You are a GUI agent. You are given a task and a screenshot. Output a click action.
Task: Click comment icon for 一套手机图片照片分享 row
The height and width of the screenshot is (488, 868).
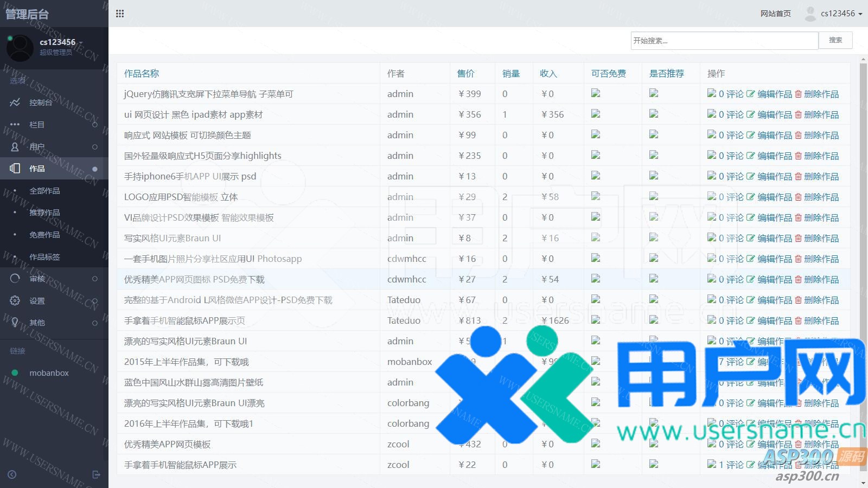coord(712,258)
